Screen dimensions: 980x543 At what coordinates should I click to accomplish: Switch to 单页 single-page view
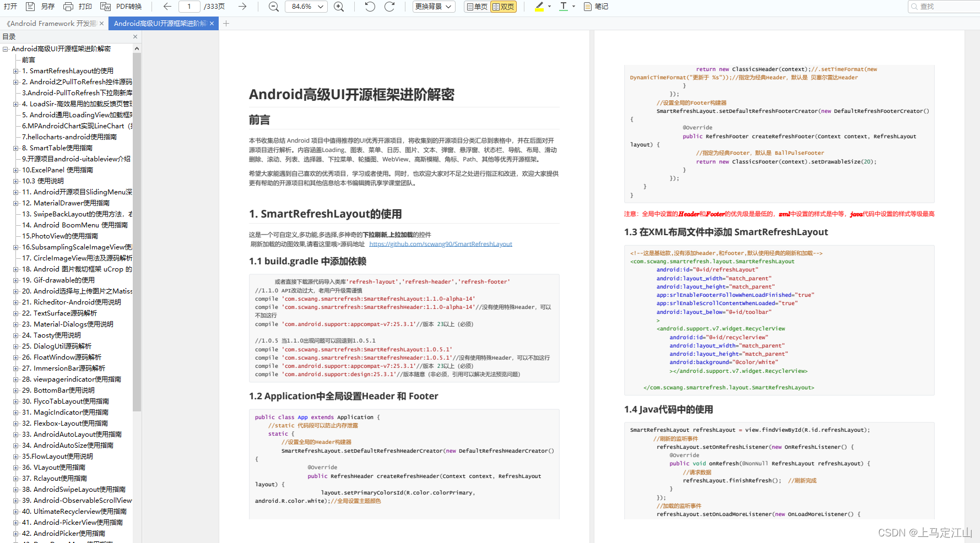pyautogui.click(x=477, y=7)
